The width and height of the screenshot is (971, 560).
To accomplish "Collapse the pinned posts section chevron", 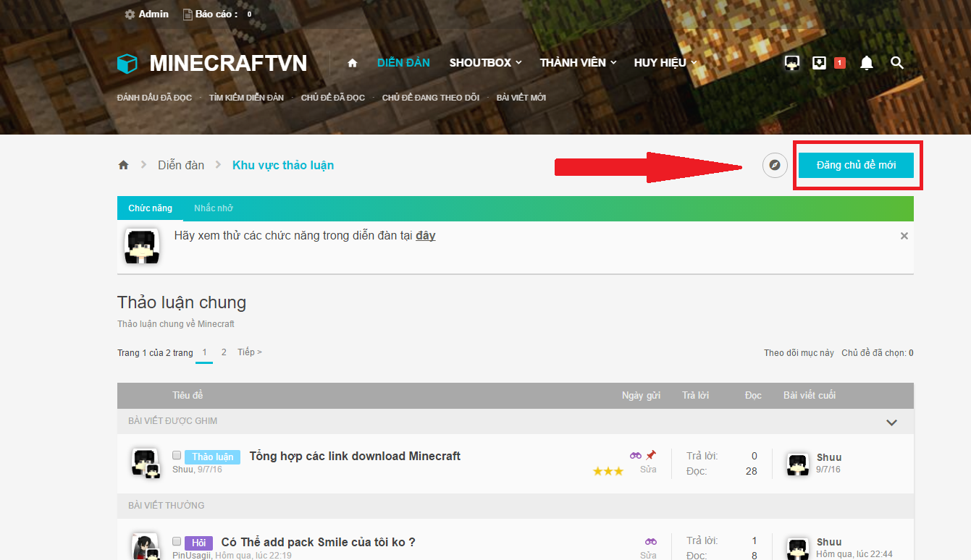I will pyautogui.click(x=892, y=423).
